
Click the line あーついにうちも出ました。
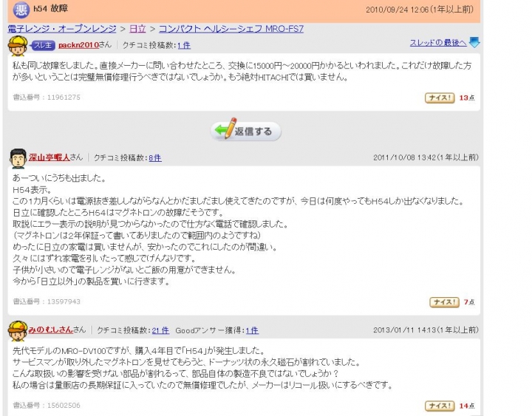[x=59, y=178]
